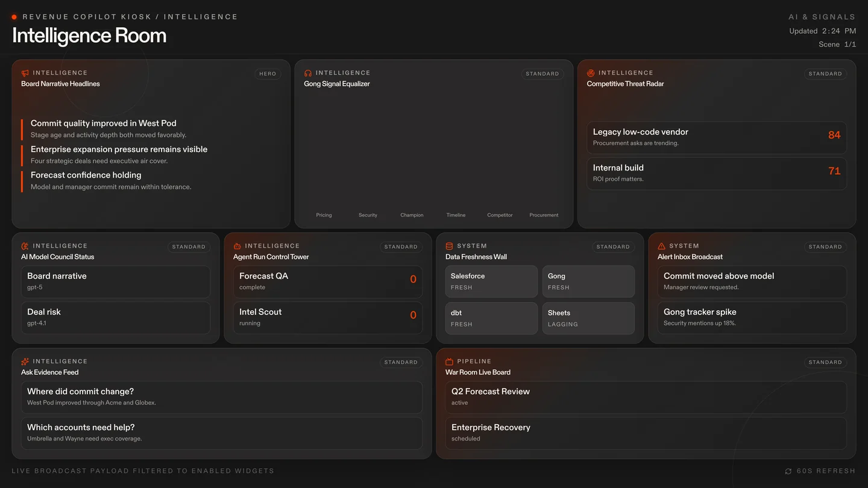Click 'Four strategic deals need executive air cover.'

point(99,161)
